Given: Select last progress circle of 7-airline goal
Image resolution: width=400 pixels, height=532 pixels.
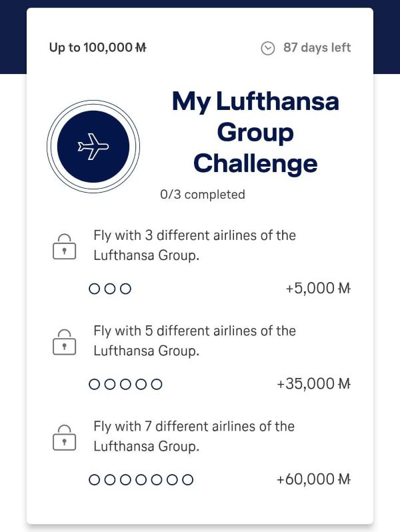Looking at the screenshot, I should tap(188, 479).
